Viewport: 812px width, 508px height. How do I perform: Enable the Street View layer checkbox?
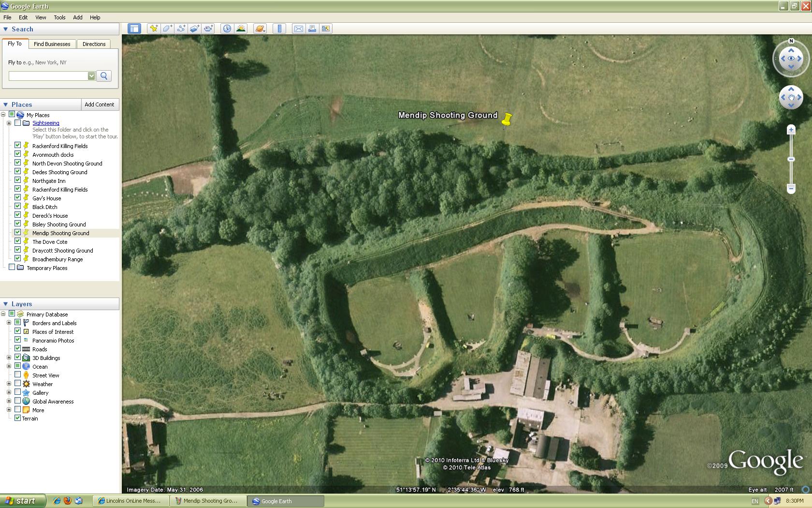(x=18, y=374)
